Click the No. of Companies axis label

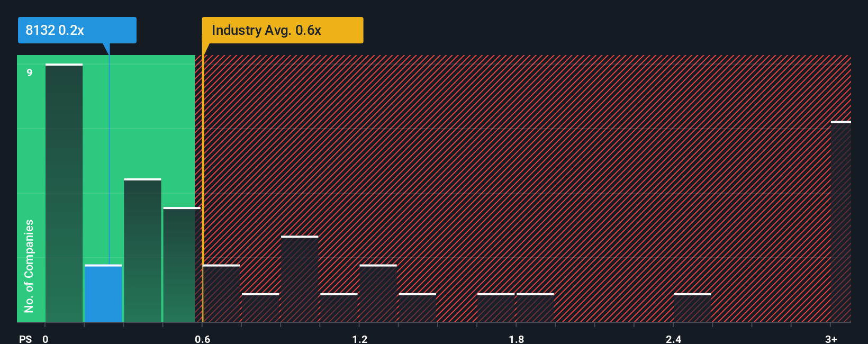pos(29,266)
